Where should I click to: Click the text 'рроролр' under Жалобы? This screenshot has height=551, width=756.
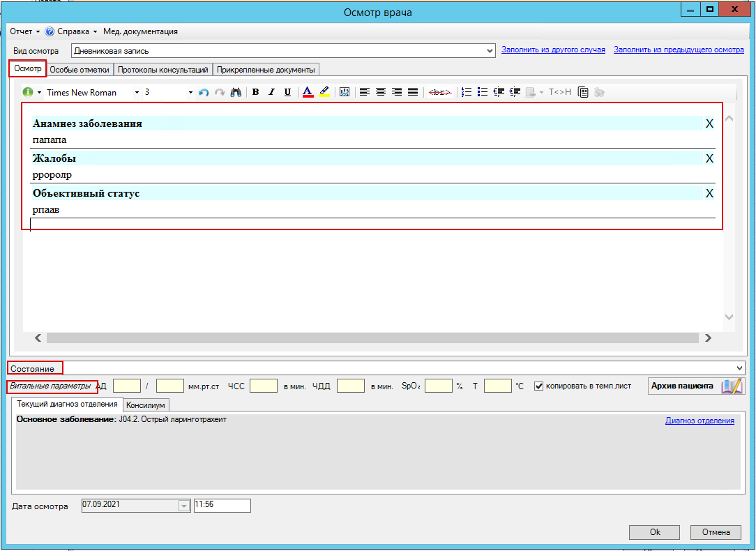pos(52,175)
